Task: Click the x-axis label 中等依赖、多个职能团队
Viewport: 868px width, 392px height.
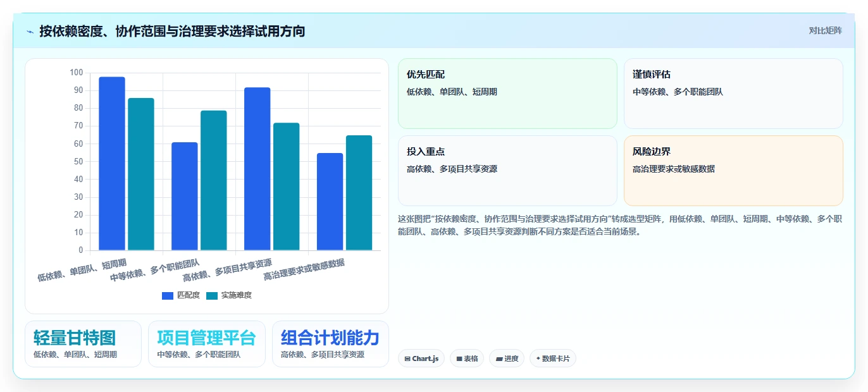Action: coord(155,269)
